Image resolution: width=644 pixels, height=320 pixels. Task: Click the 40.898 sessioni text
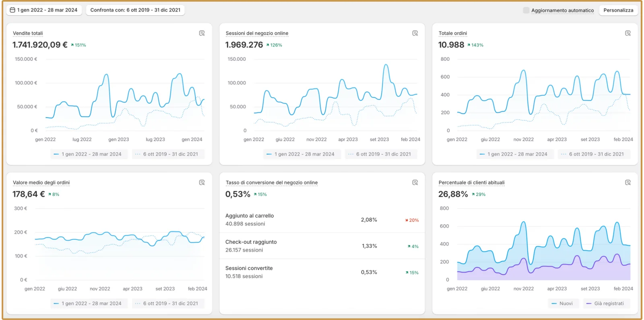[245, 224]
